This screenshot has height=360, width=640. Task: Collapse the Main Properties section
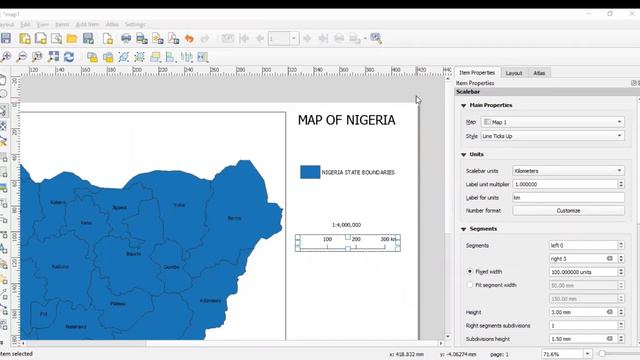tap(464, 105)
